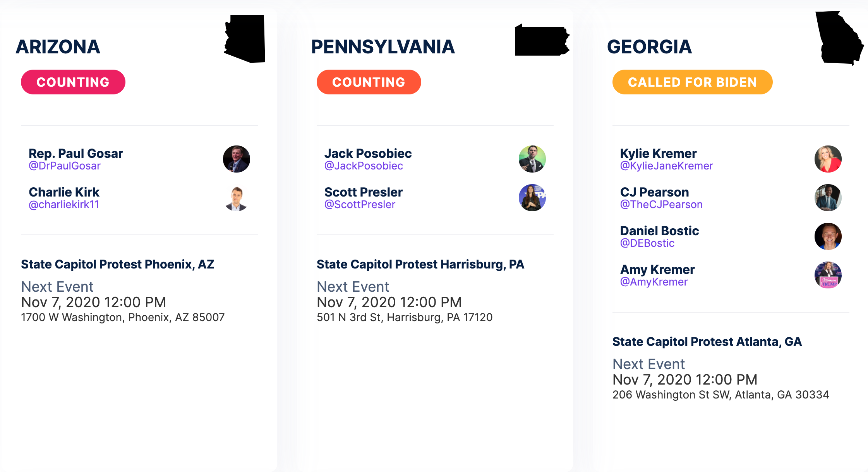The image size is (868, 472).
Task: Click Arizona's pink COUNTING status badge
Action: [x=73, y=82]
